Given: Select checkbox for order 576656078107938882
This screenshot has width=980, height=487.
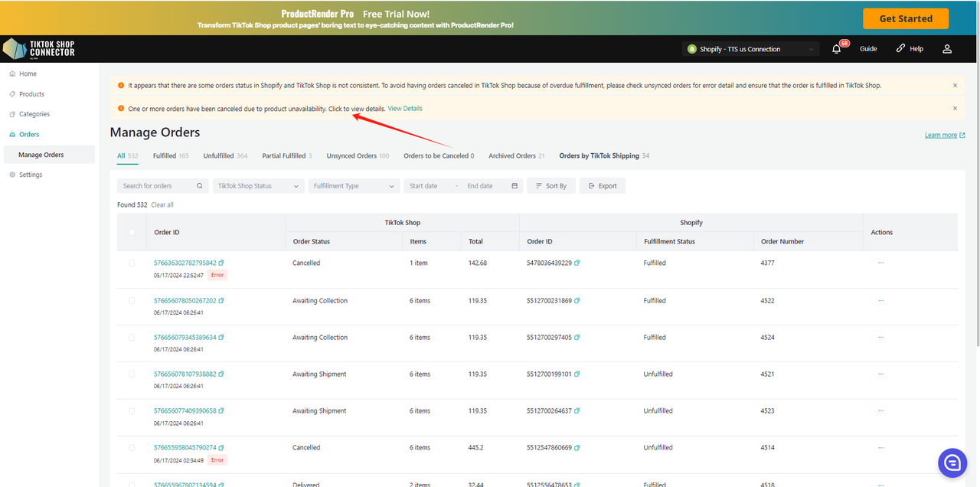Looking at the screenshot, I should (132, 374).
